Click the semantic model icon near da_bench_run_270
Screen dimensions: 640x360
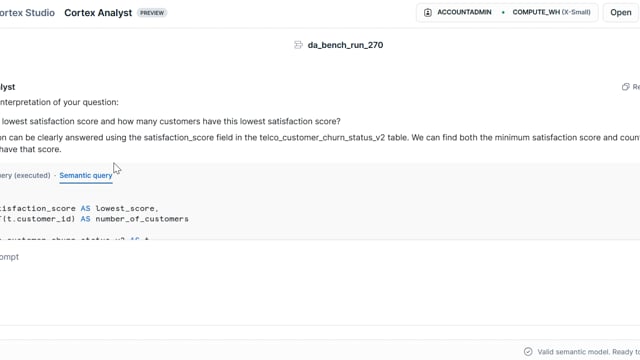(x=298, y=45)
